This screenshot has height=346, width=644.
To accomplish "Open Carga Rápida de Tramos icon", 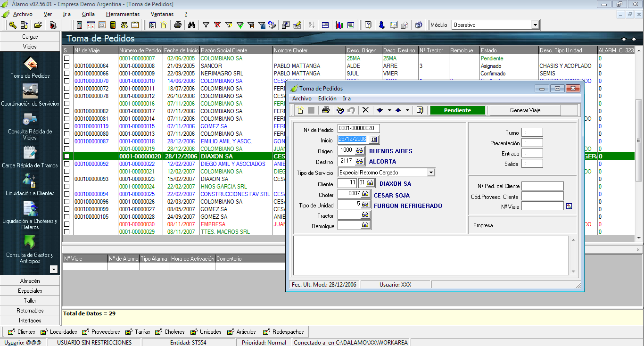I will point(30,153).
